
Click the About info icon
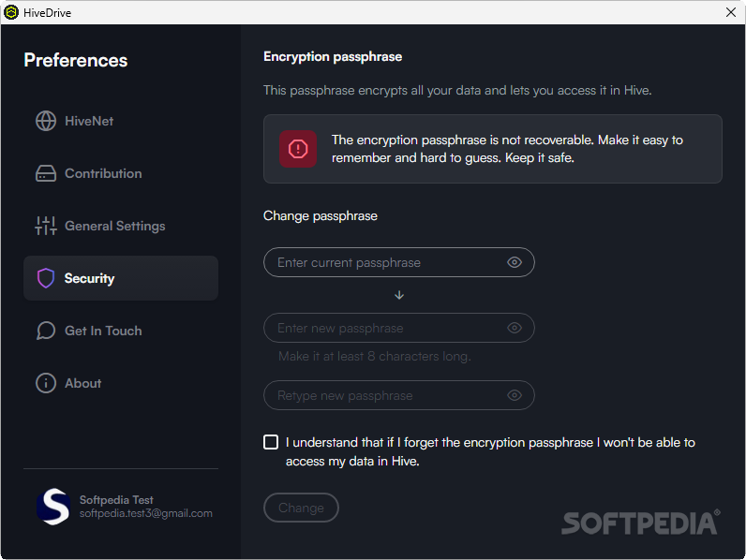[46, 383]
